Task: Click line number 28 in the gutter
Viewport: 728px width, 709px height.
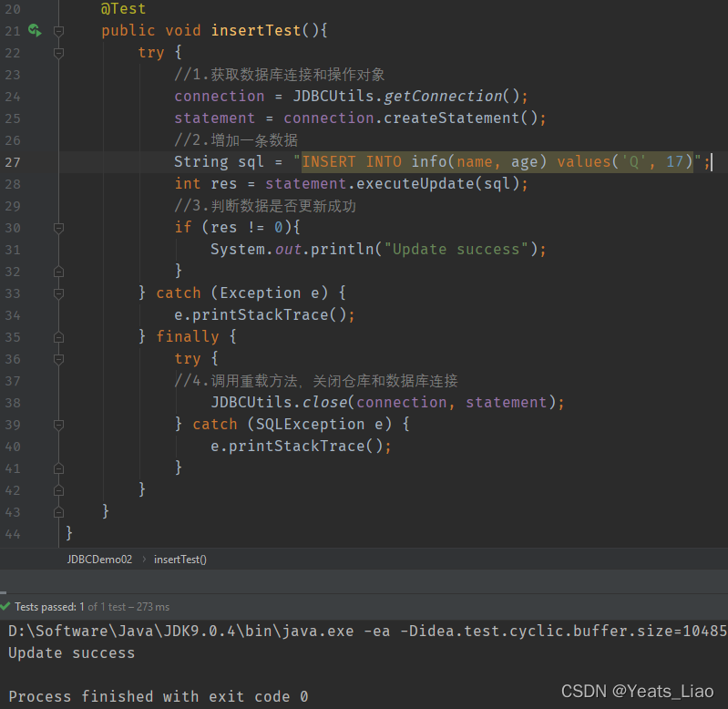Action: coord(13,184)
